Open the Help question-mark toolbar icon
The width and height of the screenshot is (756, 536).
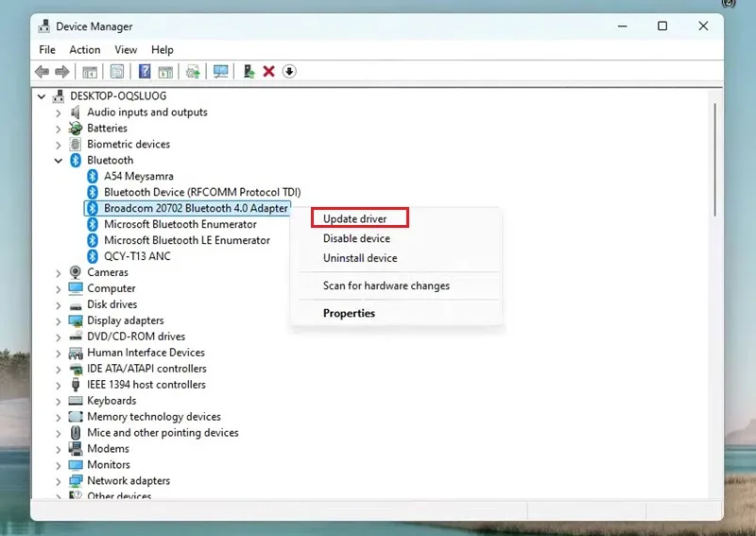(145, 72)
